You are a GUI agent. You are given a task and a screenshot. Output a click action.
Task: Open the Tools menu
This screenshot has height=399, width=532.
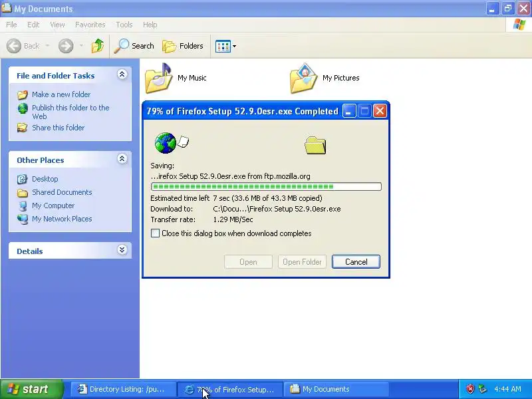point(124,25)
